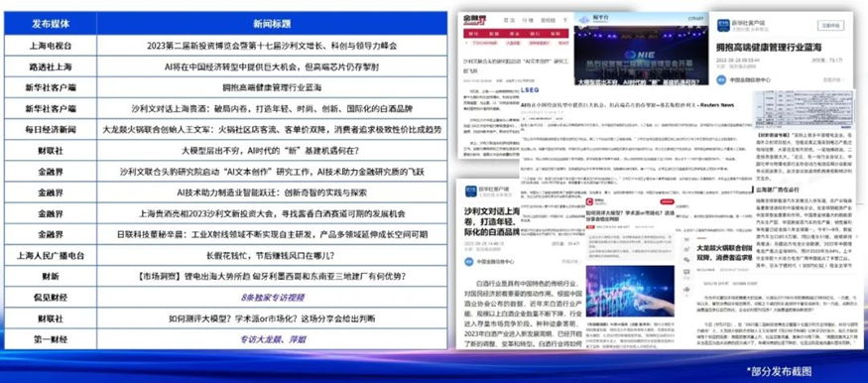Click the 中国金融信息中心 avatar under 拥抱高端健康 headline
Image resolution: width=868 pixels, height=383 pixels.
pyautogui.click(x=721, y=79)
